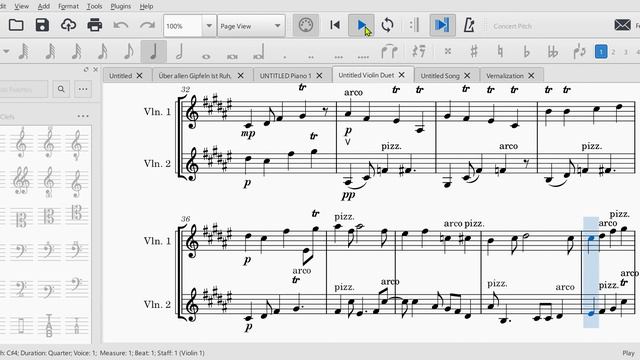This screenshot has width=640, height=360.
Task: Select voice 1 button
Action: pyautogui.click(x=601, y=52)
